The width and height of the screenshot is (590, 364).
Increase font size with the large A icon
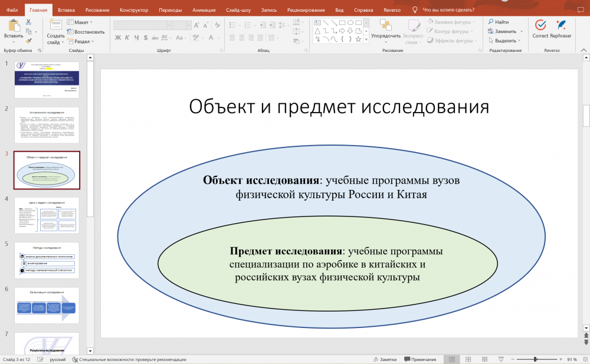196,25
